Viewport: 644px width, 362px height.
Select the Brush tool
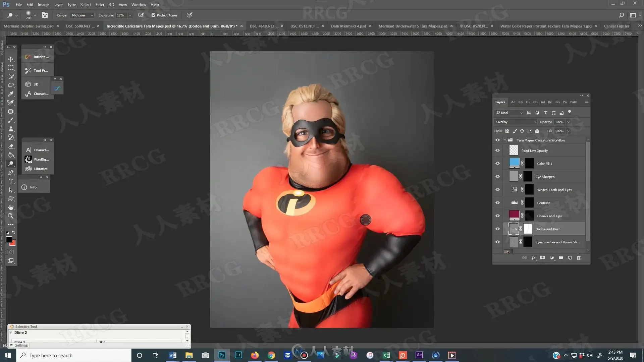pyautogui.click(x=11, y=120)
